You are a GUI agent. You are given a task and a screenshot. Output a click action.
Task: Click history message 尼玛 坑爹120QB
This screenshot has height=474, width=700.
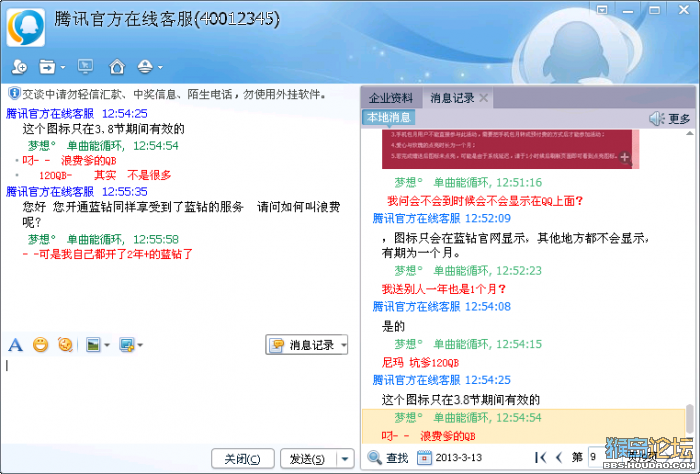(420, 362)
